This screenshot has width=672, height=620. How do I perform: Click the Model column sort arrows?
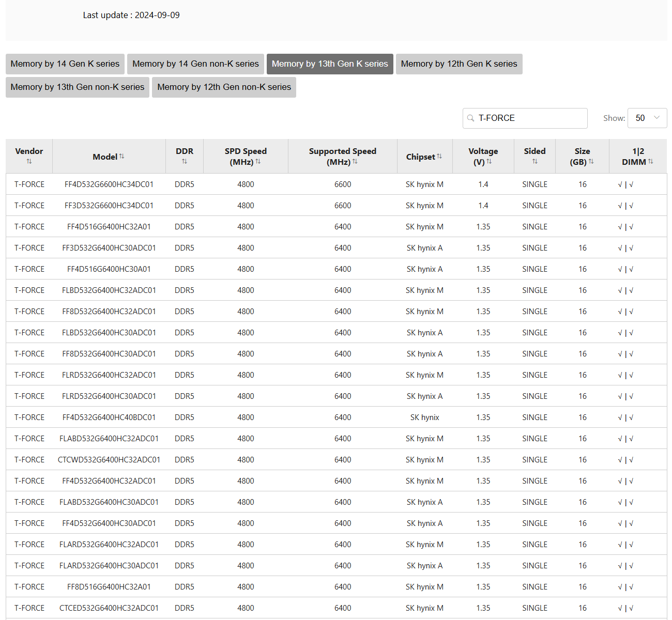tap(122, 156)
